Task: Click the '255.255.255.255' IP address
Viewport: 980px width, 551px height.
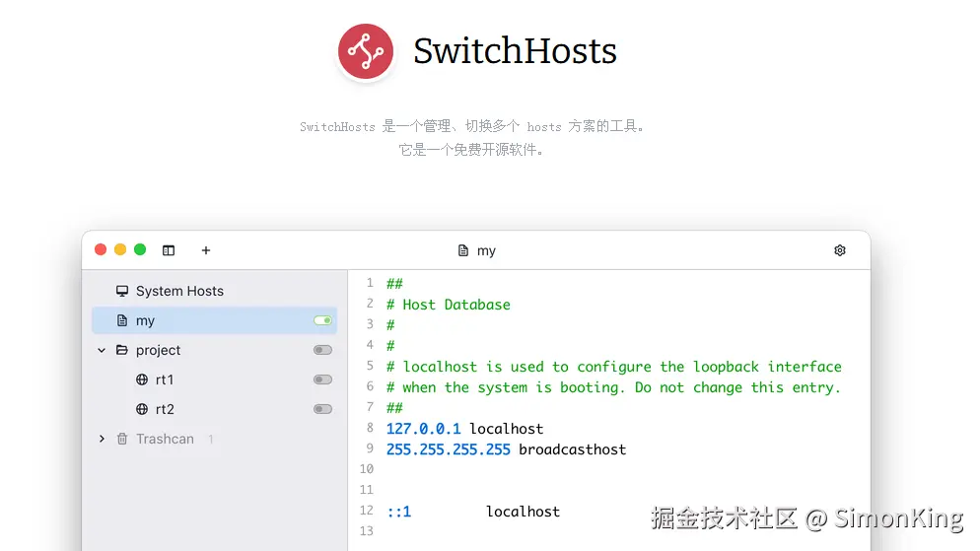Action: click(449, 449)
